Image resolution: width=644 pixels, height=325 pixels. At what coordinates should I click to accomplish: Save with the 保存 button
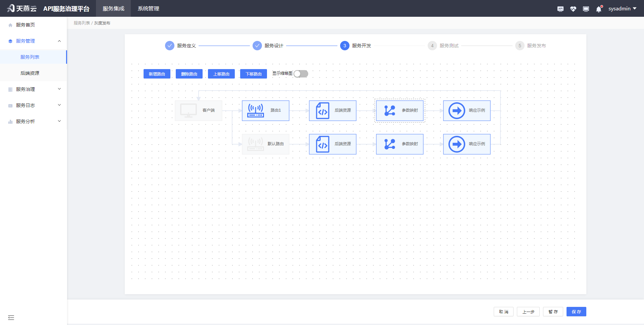(576, 312)
